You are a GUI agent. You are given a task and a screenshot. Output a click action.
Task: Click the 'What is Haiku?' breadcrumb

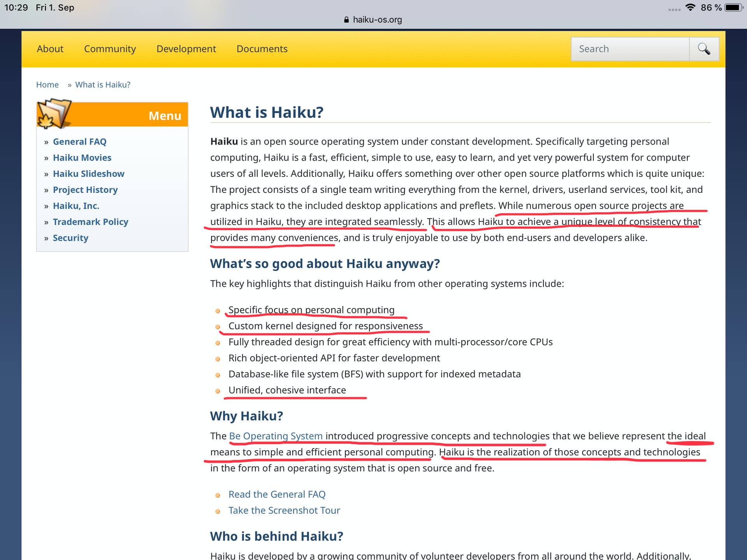[x=103, y=85]
